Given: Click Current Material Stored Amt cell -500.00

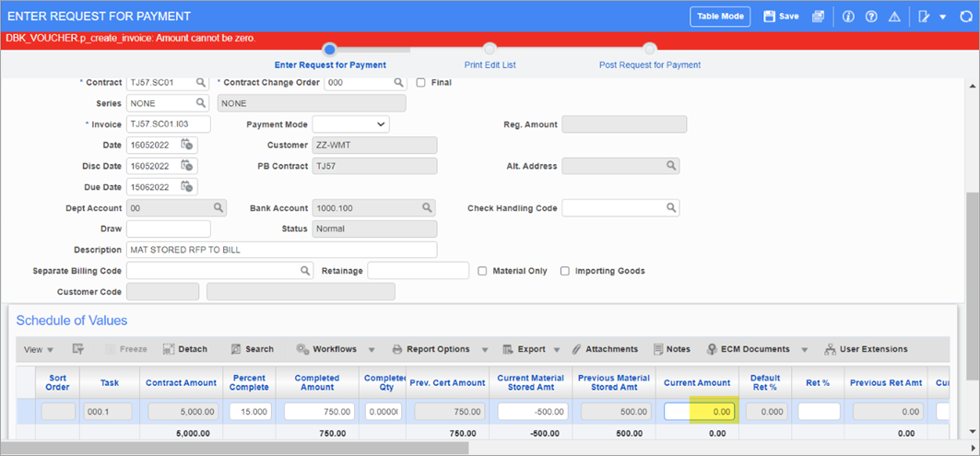Looking at the screenshot, I should point(533,412).
